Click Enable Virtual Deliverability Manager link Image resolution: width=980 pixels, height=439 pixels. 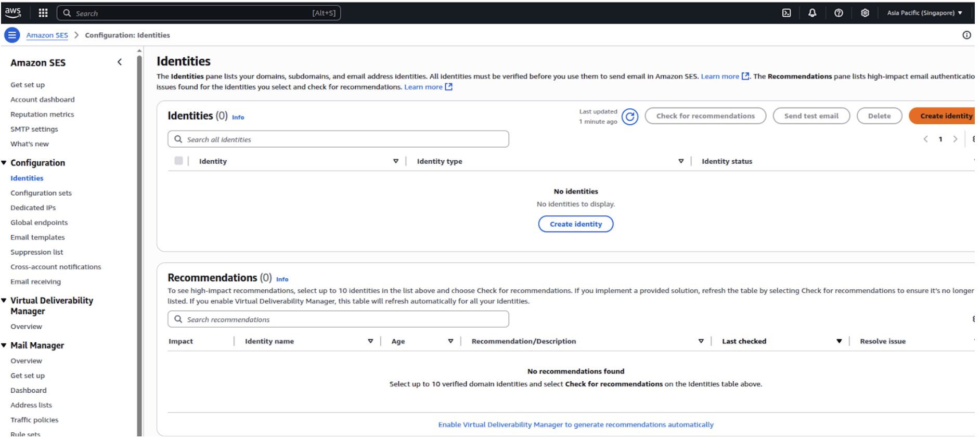(576, 425)
